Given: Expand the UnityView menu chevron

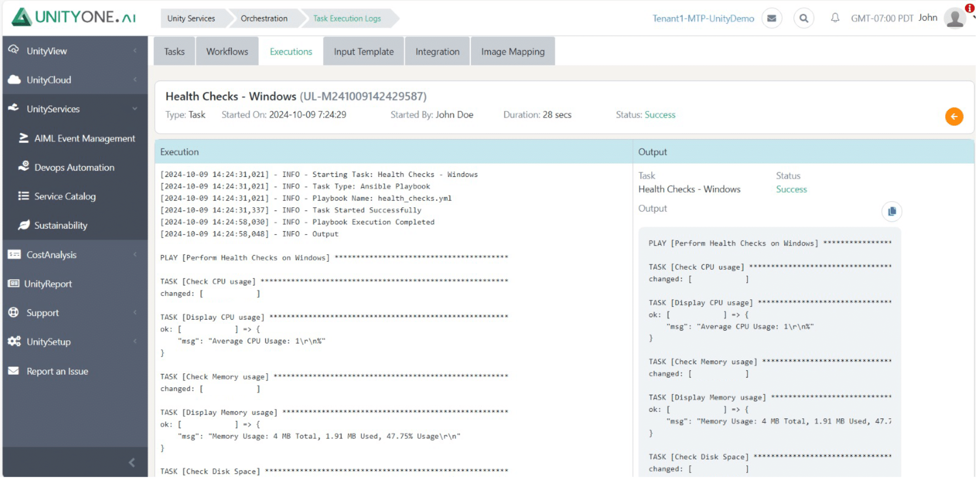Looking at the screenshot, I should (x=135, y=51).
